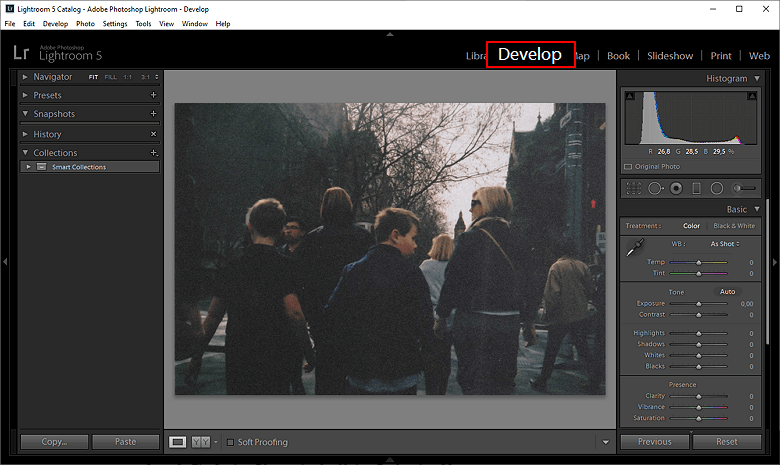Collapse the Collections panel
780x465 pixels.
point(25,153)
